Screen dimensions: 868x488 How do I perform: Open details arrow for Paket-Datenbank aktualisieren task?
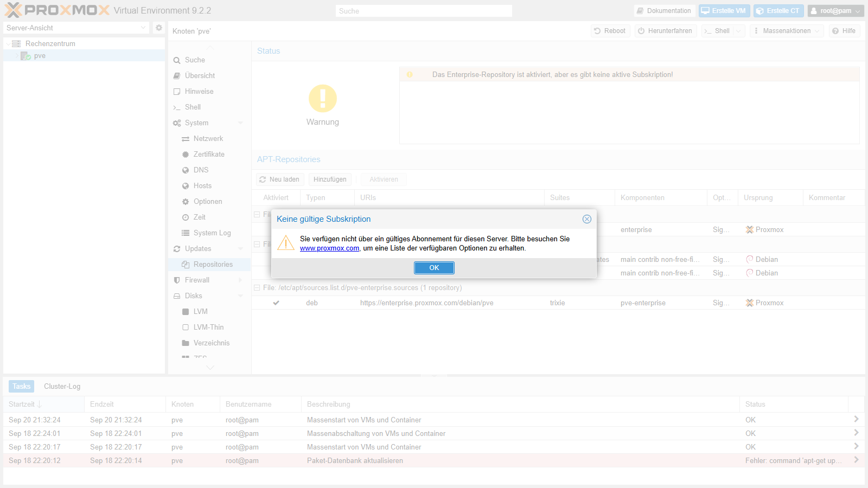pyautogui.click(x=856, y=460)
